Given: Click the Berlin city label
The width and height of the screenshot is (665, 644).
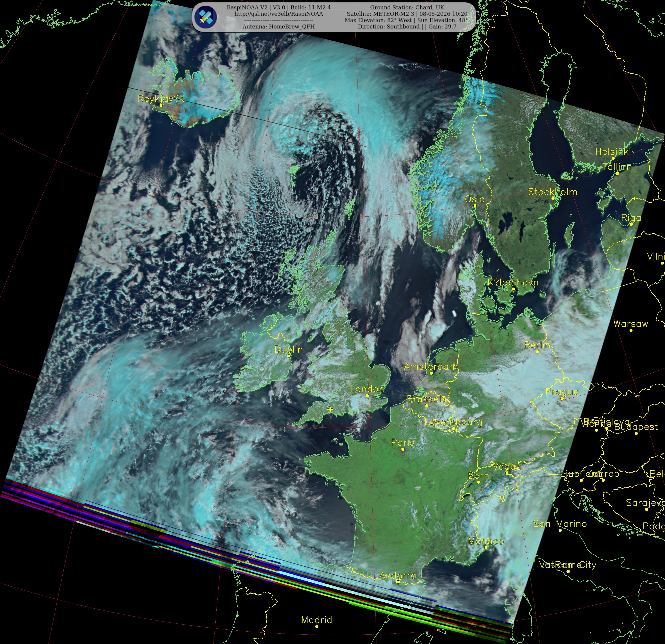Looking at the screenshot, I should coord(537,345).
